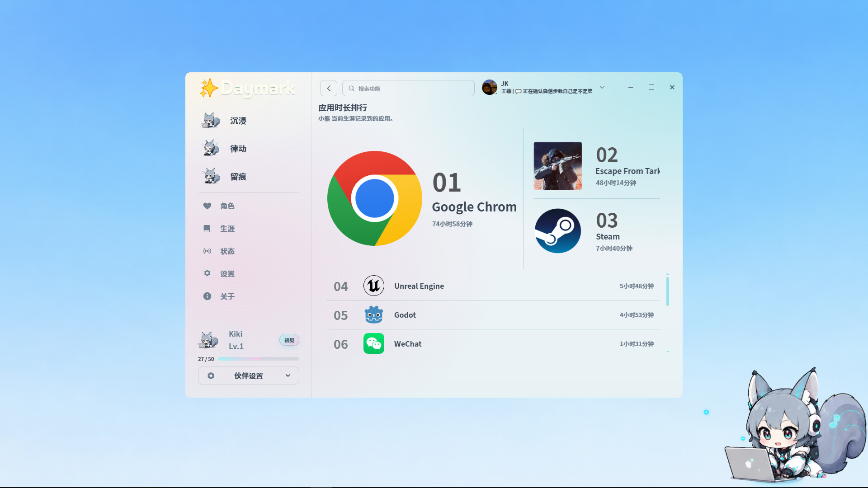
Task: Click the JK user profile avatar
Action: click(x=490, y=87)
